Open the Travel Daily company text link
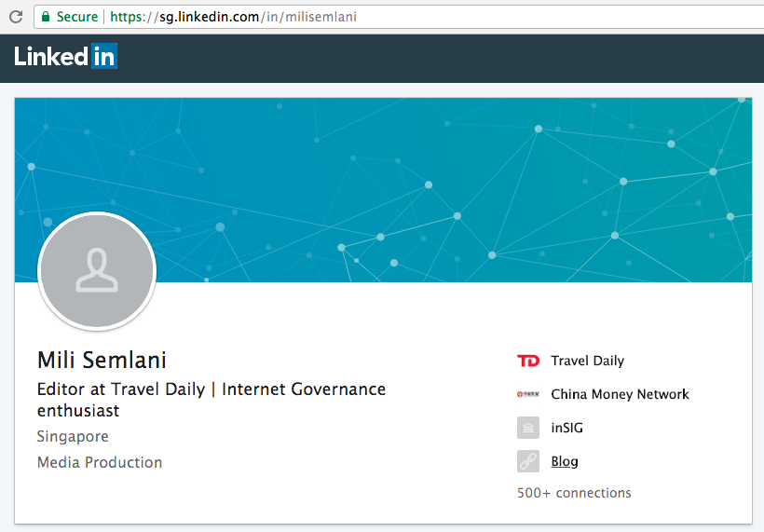764x532 pixels. click(x=587, y=361)
